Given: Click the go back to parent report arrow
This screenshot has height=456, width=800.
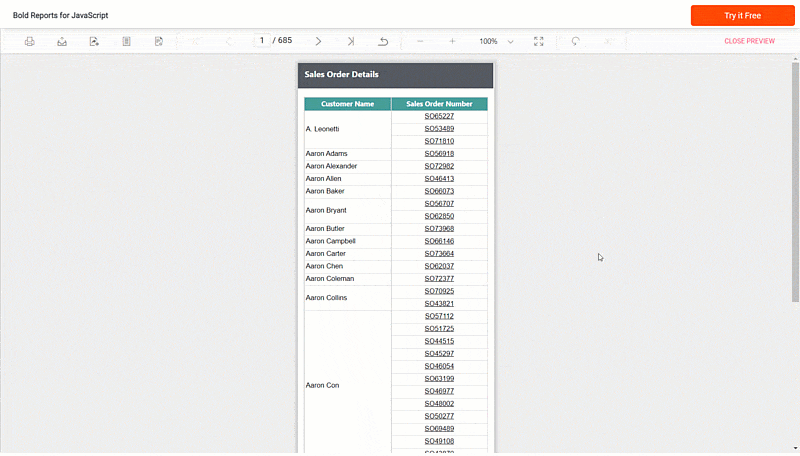Looking at the screenshot, I should coord(383,41).
